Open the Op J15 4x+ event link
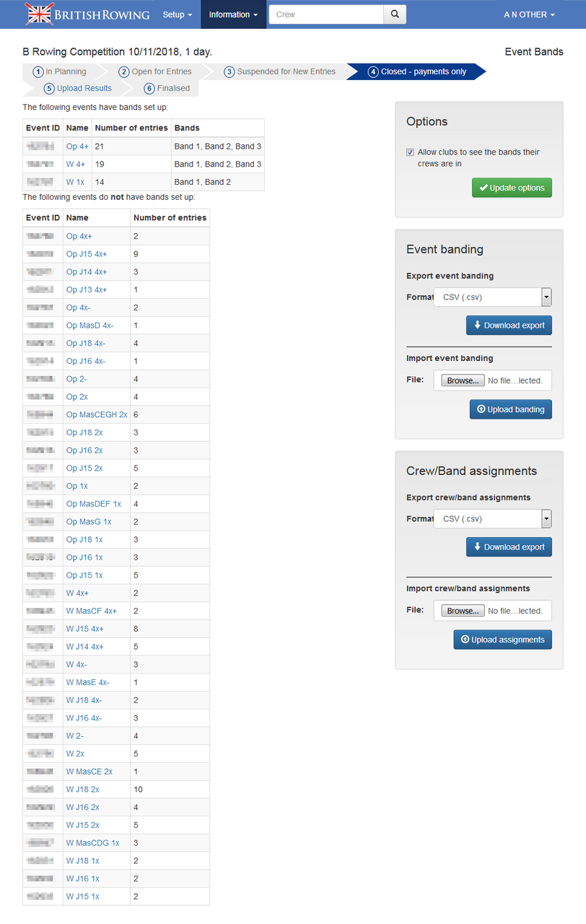The width and height of the screenshot is (586, 924). click(x=87, y=254)
